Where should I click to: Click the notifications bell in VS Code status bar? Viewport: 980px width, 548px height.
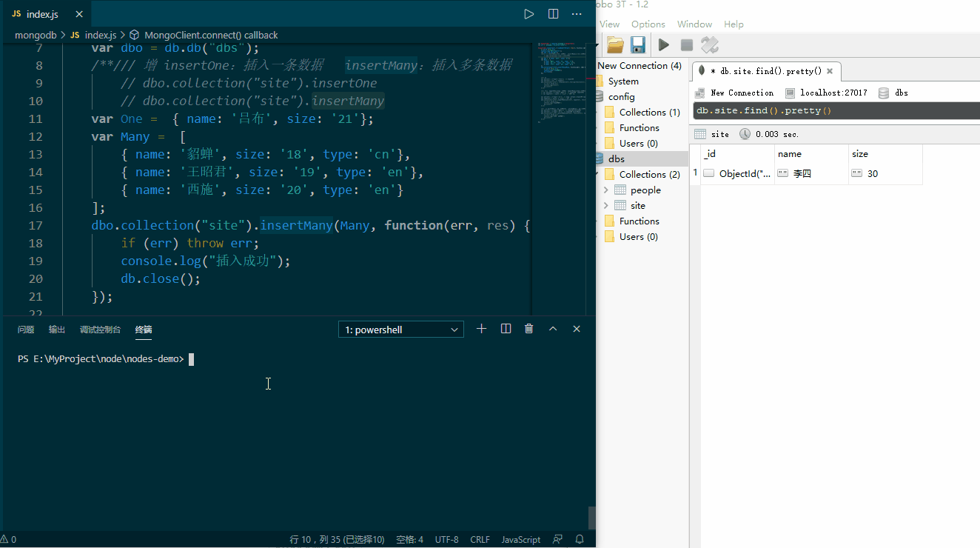[x=580, y=539]
